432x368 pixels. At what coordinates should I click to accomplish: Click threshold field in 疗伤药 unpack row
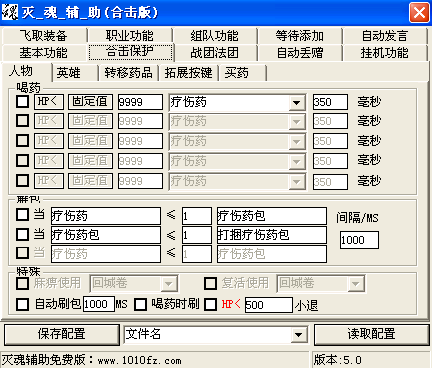pos(197,216)
